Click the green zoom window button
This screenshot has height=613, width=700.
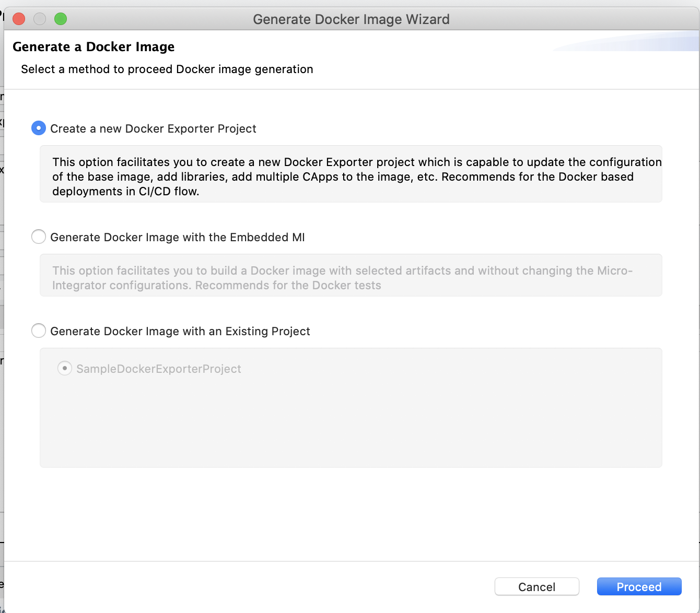(x=61, y=19)
